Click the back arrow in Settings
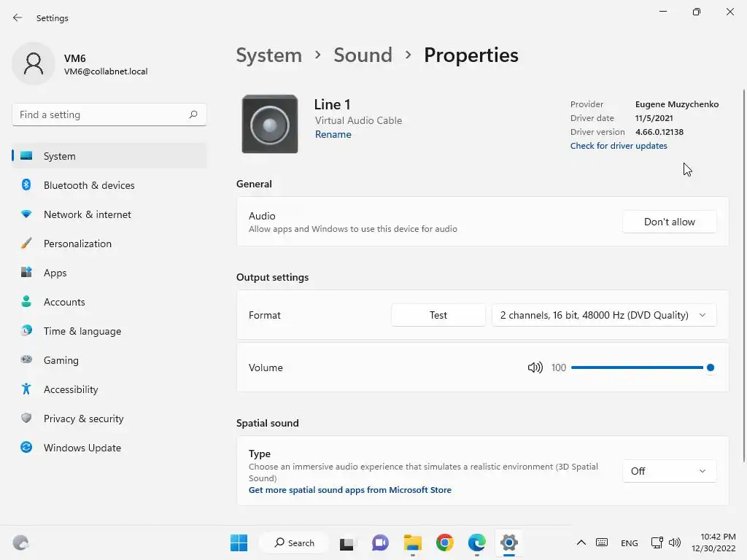Viewport: 747px width, 560px height. (18, 18)
